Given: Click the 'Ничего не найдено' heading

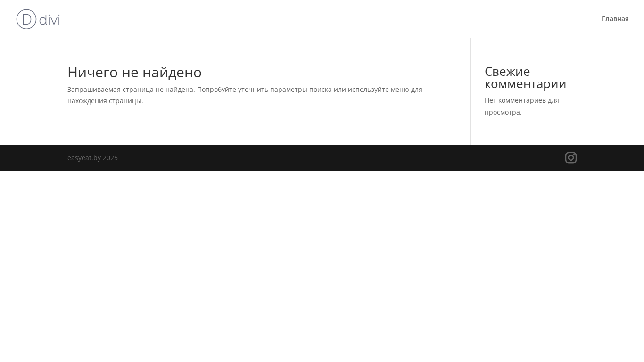Looking at the screenshot, I should click(x=134, y=72).
